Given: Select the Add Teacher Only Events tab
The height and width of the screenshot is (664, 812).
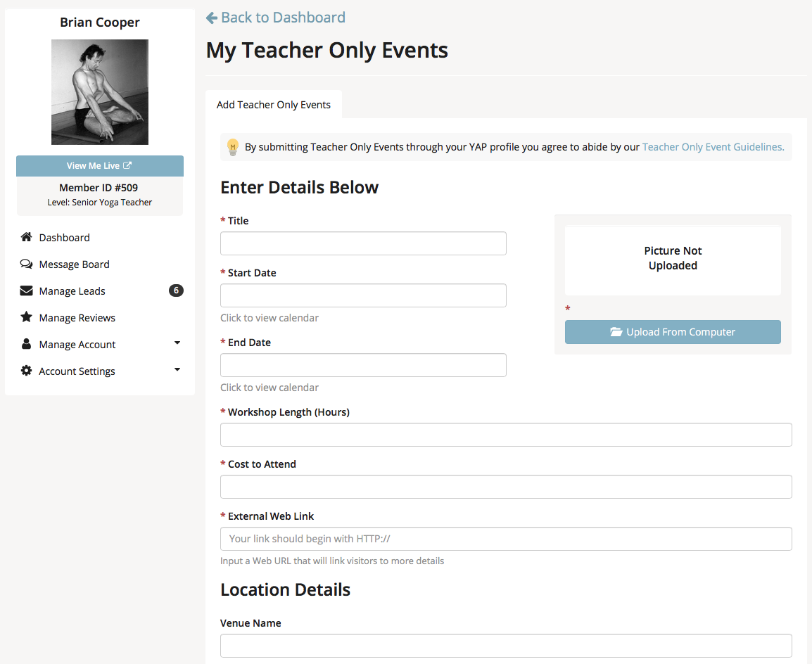Looking at the screenshot, I should [x=273, y=105].
